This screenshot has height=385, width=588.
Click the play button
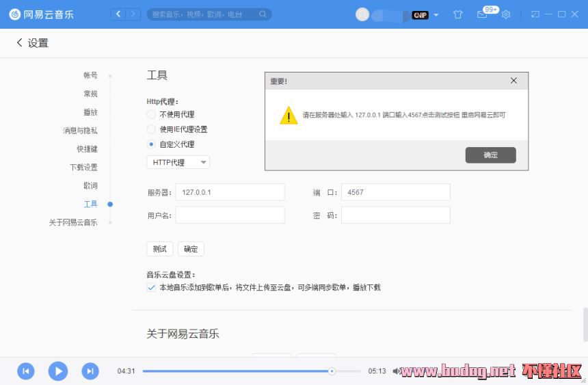coord(58,371)
